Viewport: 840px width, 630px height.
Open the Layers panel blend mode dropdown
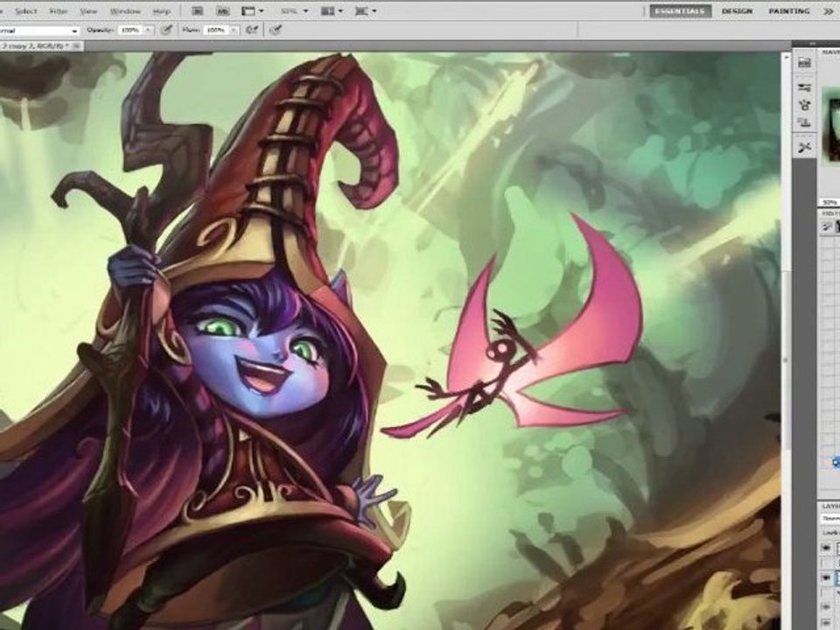point(831,519)
